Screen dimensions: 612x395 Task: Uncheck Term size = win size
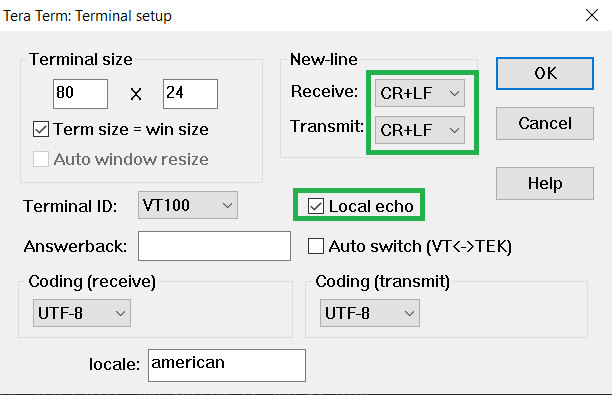[x=41, y=129]
